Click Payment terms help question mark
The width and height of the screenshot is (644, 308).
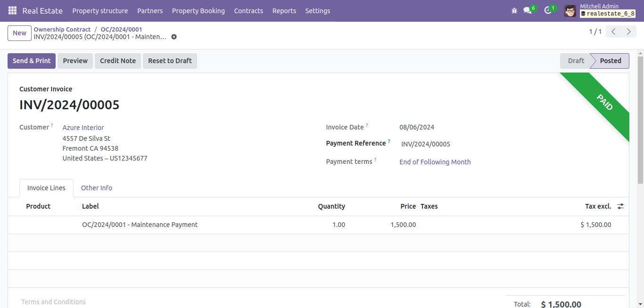point(375,160)
